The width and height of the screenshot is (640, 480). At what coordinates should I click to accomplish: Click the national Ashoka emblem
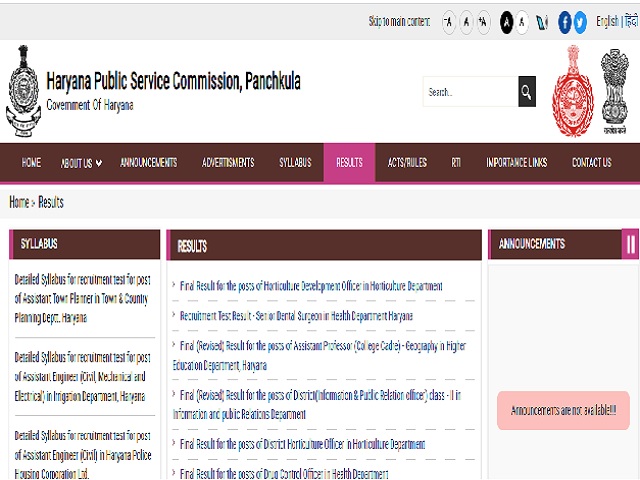coord(615,91)
